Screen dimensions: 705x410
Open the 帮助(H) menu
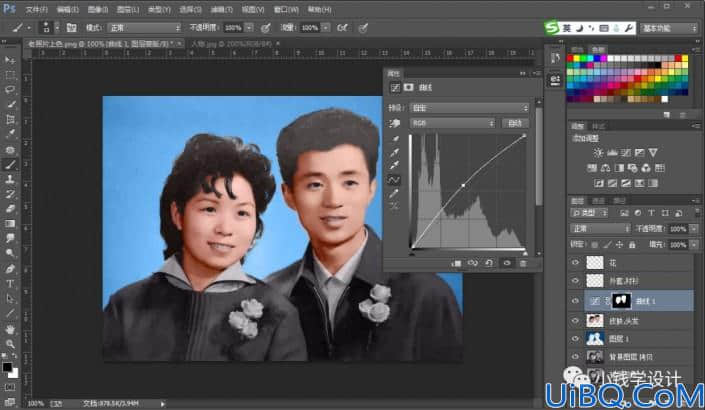[x=319, y=9]
